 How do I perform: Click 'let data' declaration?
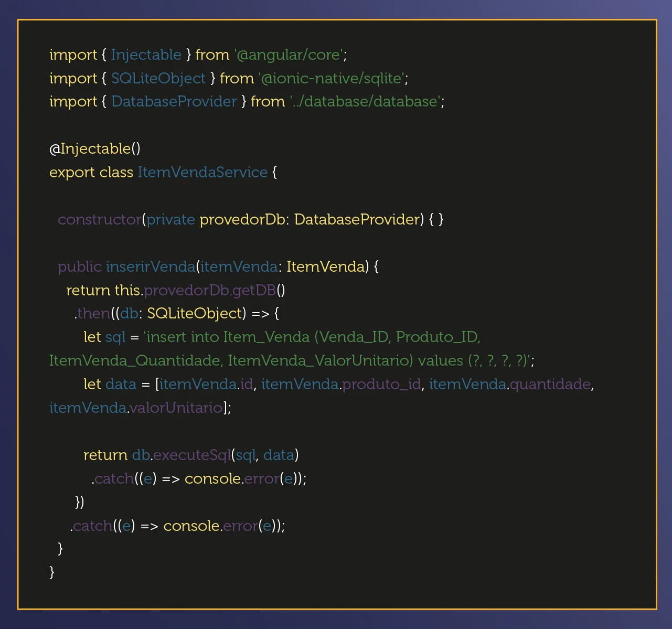tap(110, 384)
